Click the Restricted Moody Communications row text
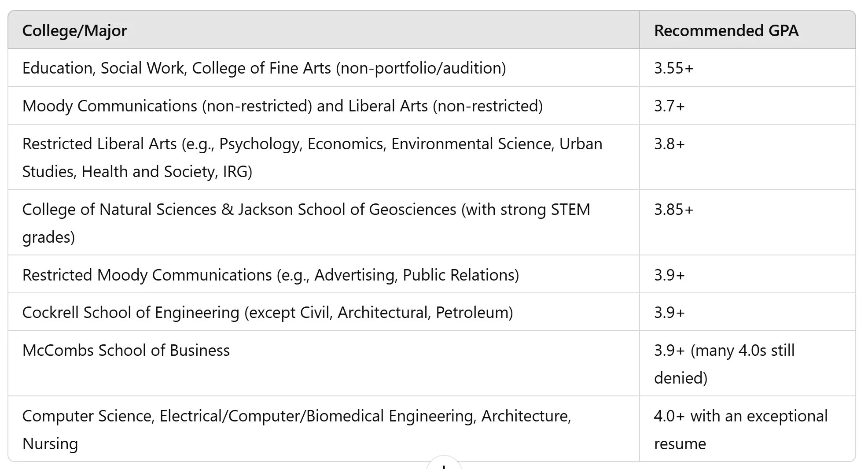This screenshot has height=469, width=868. tap(270, 275)
